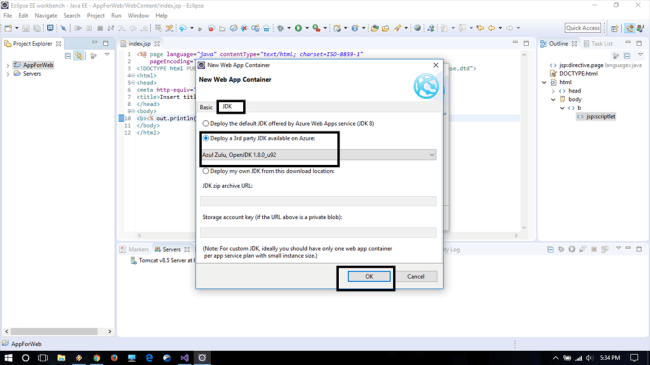Image resolution: width=650 pixels, height=365 pixels.
Task: Click the Save toolbar icon
Action: pyautogui.click(x=26, y=28)
